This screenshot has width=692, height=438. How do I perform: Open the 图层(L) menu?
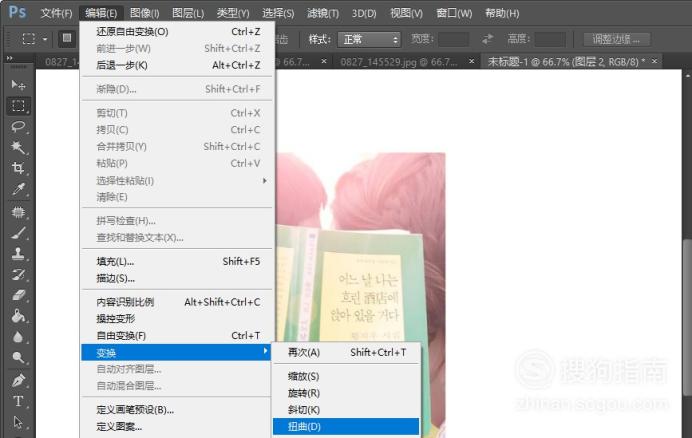(x=188, y=13)
